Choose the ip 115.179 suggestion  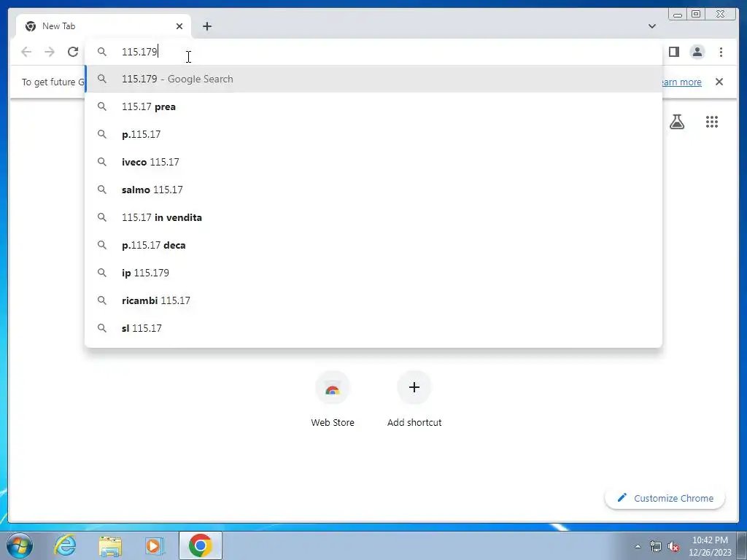[x=373, y=273]
